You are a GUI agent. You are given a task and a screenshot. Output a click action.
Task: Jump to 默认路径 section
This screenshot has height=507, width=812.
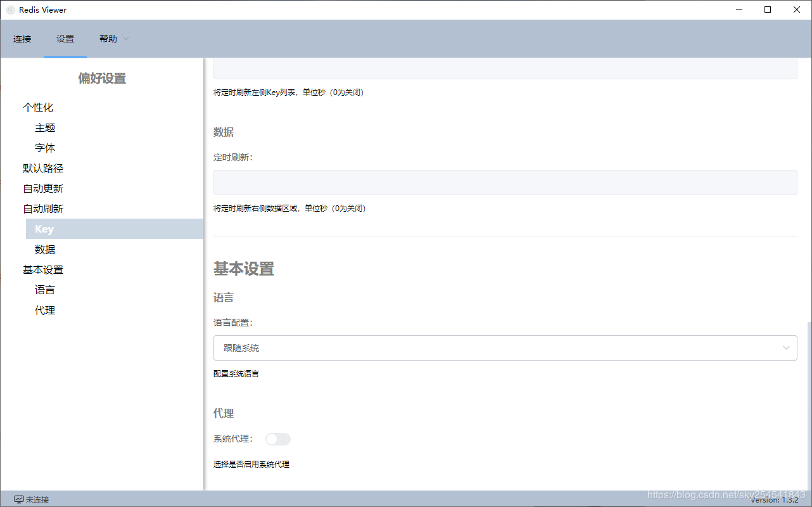tap(43, 169)
